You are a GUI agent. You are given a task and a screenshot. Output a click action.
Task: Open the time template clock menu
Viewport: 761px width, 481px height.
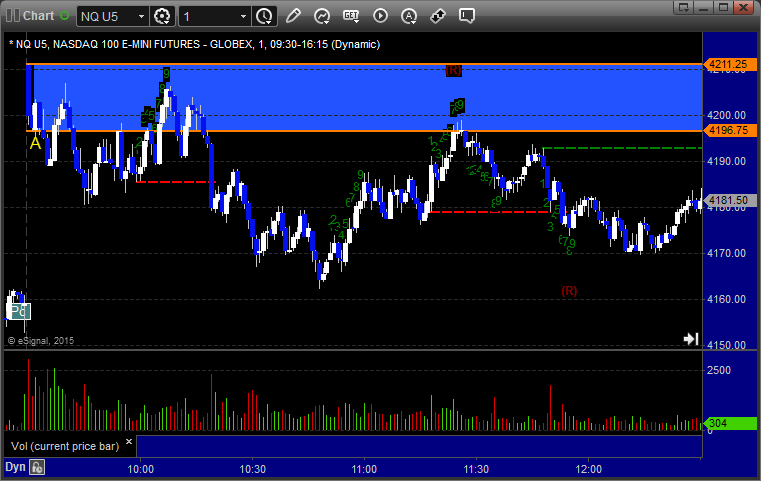[265, 17]
